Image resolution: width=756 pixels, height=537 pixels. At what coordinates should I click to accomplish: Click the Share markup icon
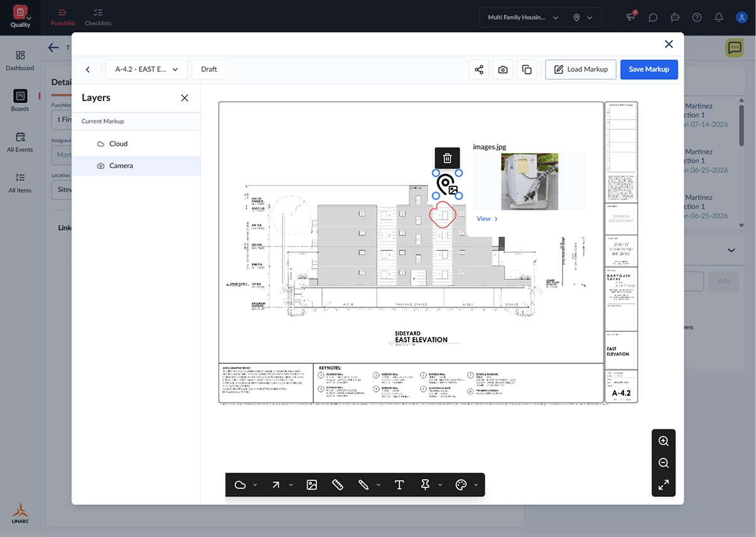[x=479, y=70]
